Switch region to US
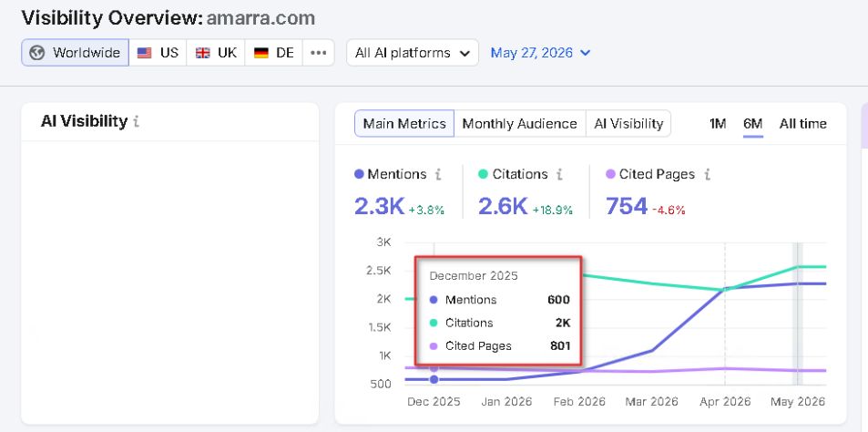868x432 pixels. pyautogui.click(x=158, y=53)
